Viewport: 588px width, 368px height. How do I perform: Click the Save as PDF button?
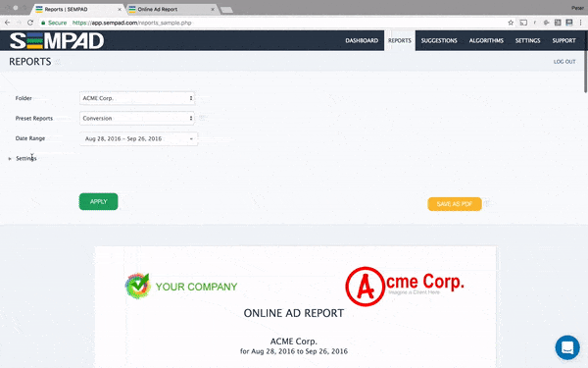pos(455,204)
